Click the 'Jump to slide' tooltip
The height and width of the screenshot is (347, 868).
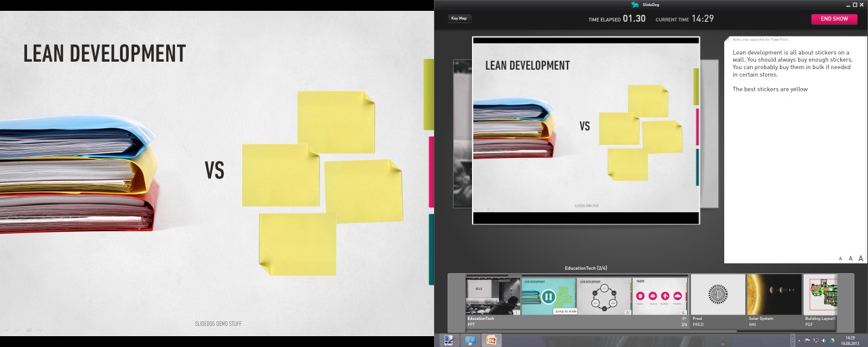coord(565,311)
